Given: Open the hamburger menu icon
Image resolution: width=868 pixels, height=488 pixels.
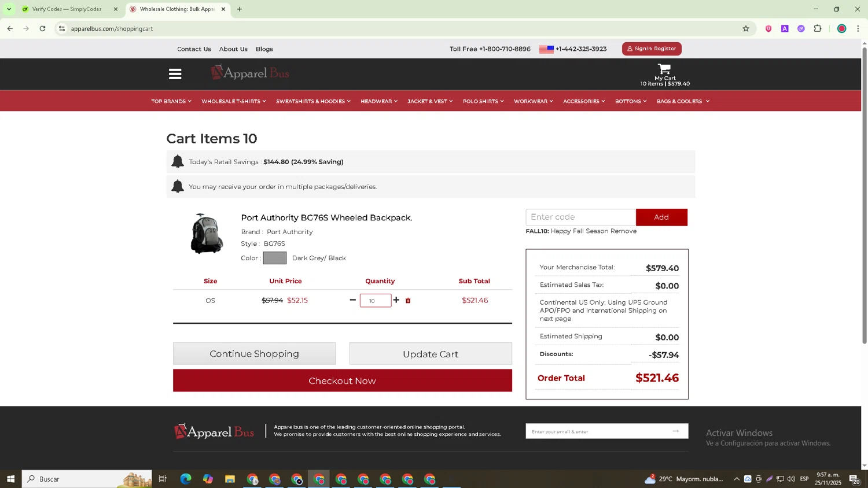Looking at the screenshot, I should [175, 74].
